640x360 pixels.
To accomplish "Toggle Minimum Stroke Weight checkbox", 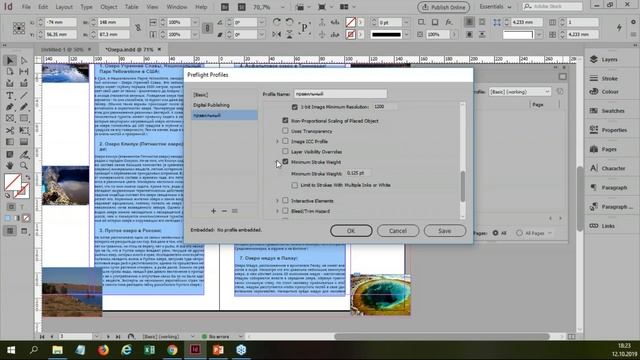I will (x=285, y=162).
